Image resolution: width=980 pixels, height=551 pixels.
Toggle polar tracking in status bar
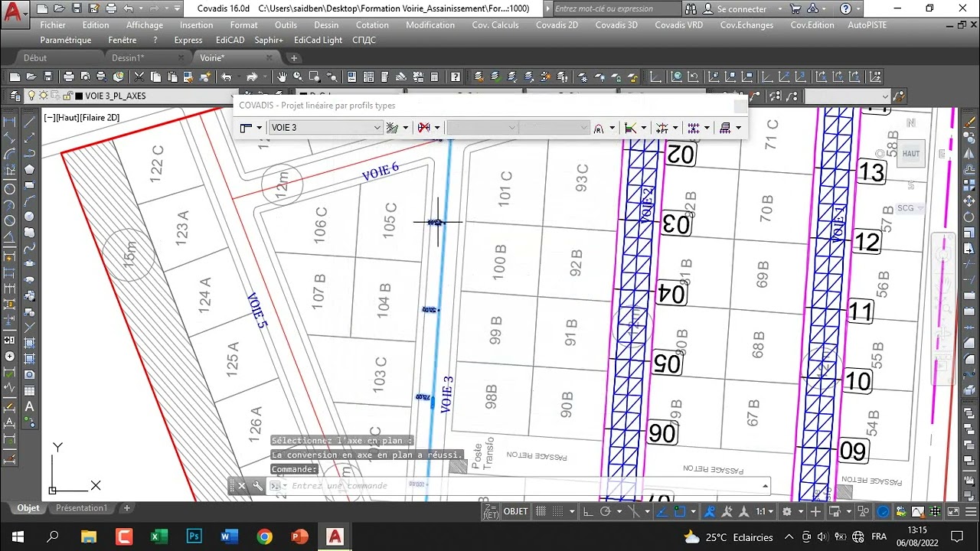click(x=605, y=511)
